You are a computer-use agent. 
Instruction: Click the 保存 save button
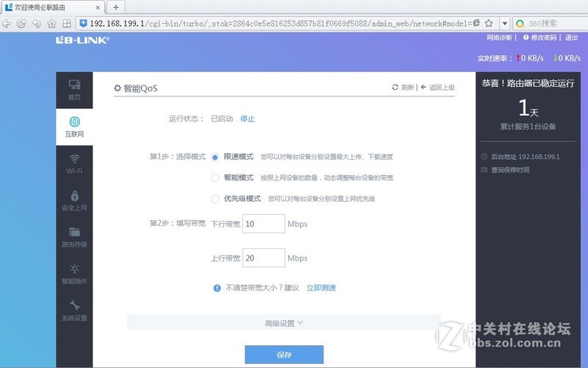(x=284, y=355)
